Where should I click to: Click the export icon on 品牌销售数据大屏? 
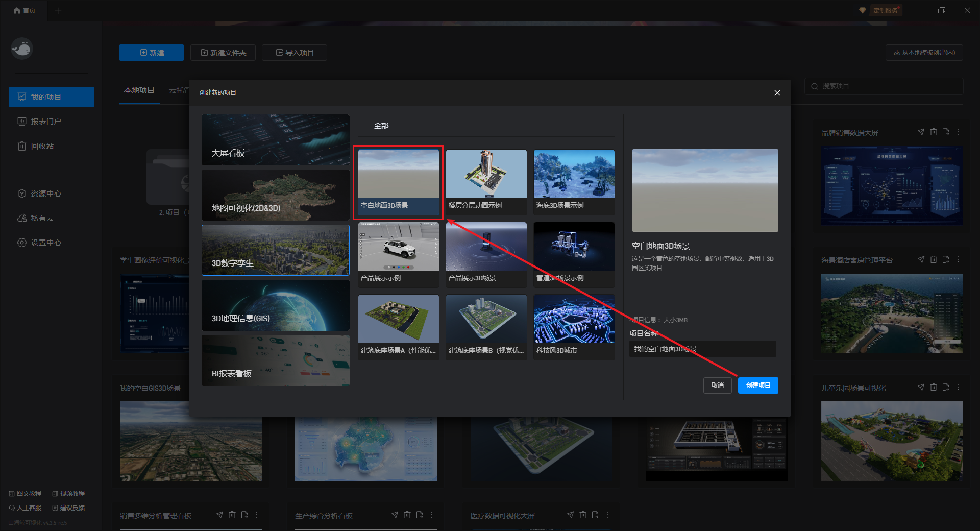click(x=946, y=132)
